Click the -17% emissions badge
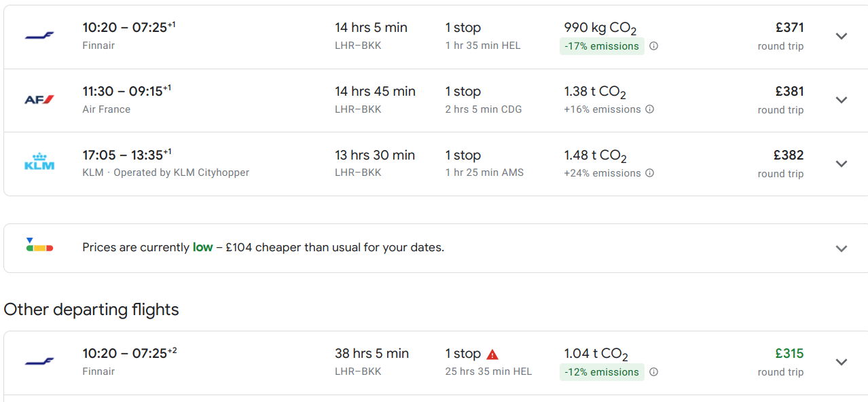 coord(601,46)
